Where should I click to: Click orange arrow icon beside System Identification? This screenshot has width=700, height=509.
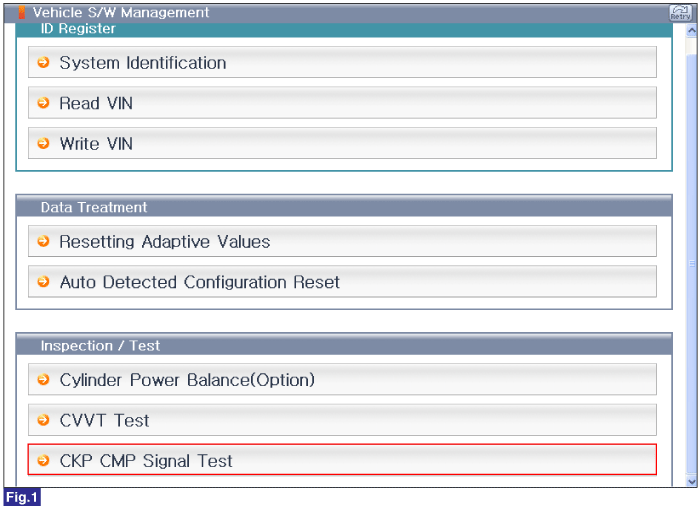point(43,62)
